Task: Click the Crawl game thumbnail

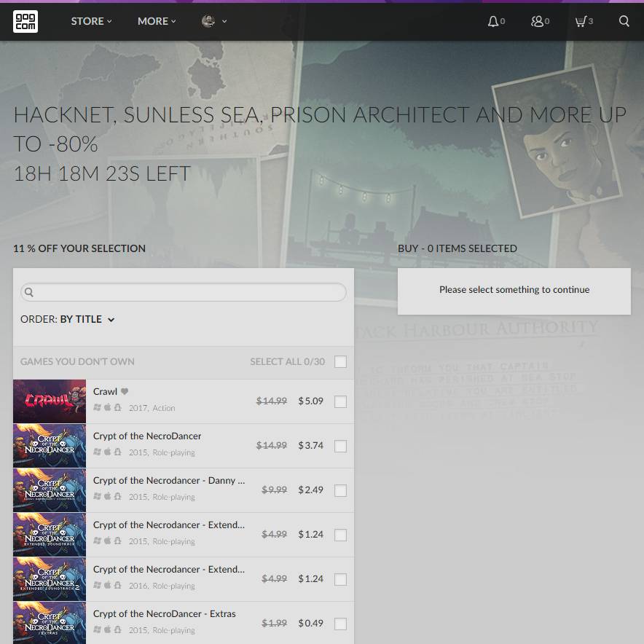Action: click(50, 401)
